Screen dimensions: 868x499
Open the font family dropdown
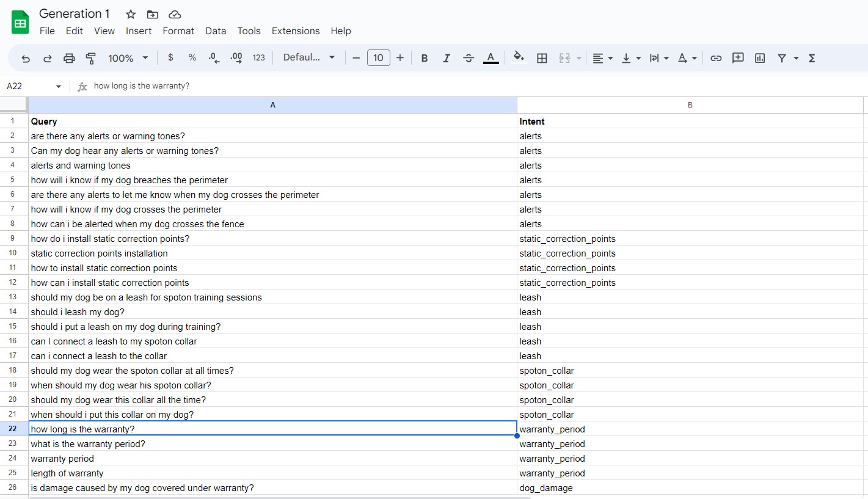[308, 57]
